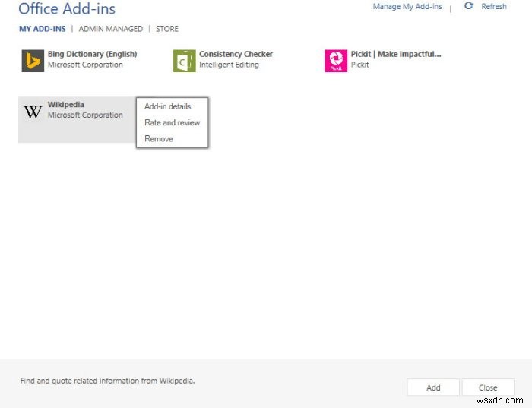
Task: Click the Office Add-ins heading
Action: pos(67,8)
